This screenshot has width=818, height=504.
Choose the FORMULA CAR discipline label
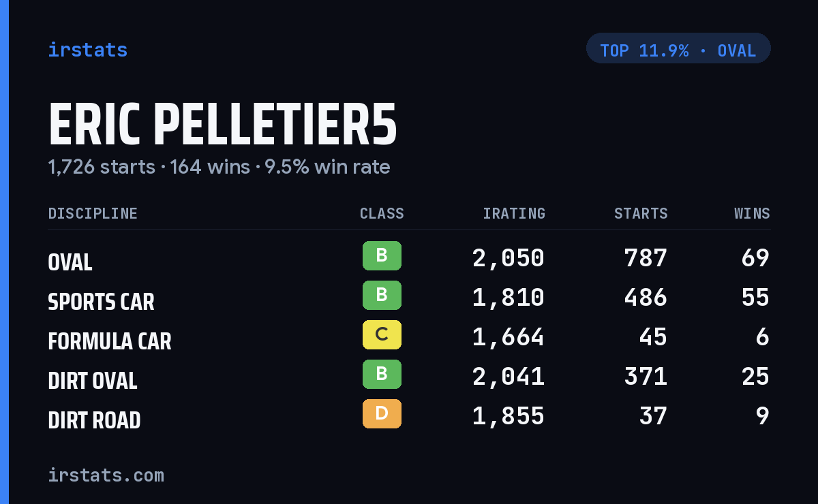(x=110, y=341)
